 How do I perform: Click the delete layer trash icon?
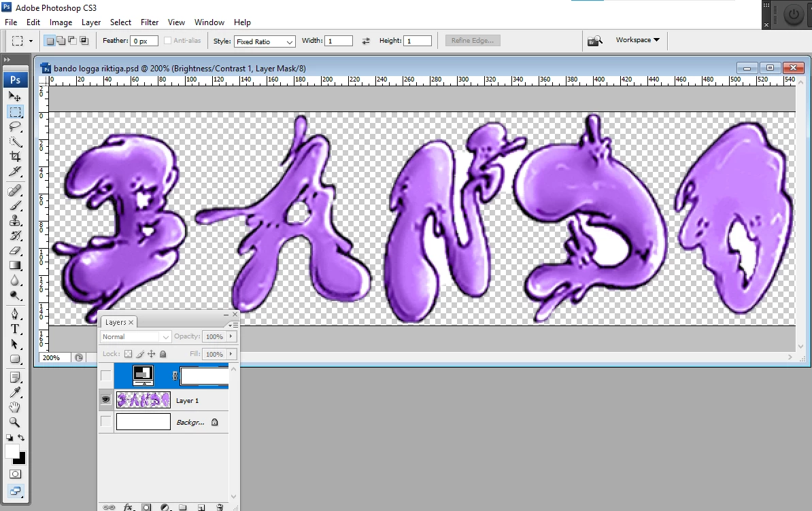point(220,508)
